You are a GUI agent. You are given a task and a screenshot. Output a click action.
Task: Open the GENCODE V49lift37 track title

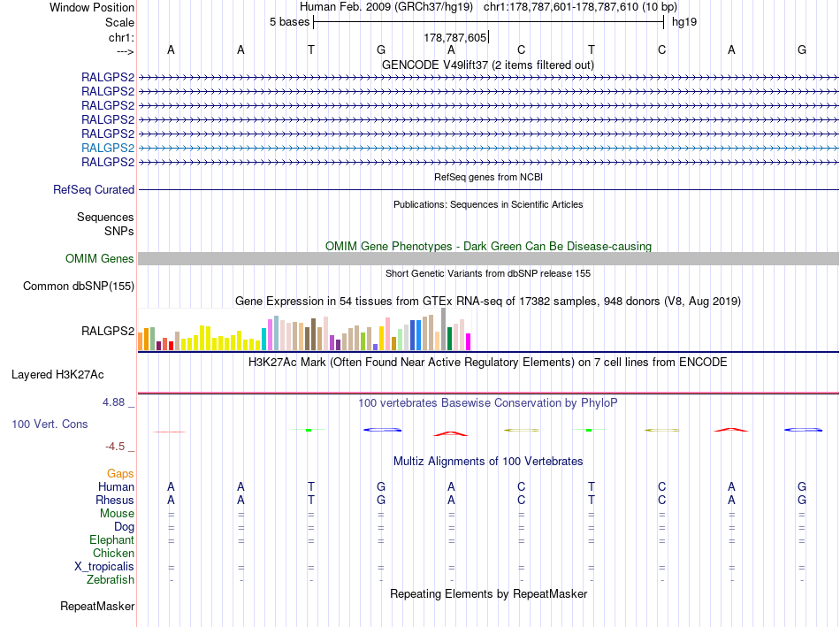[488, 65]
